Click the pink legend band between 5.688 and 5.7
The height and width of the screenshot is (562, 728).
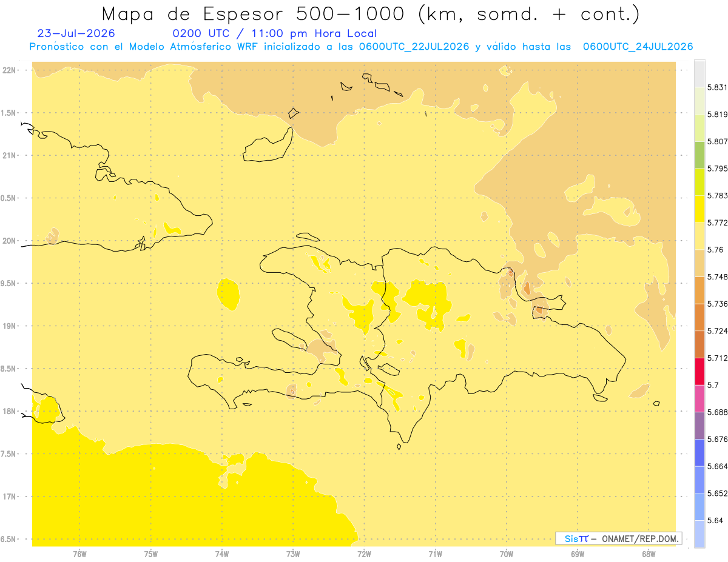click(x=699, y=398)
